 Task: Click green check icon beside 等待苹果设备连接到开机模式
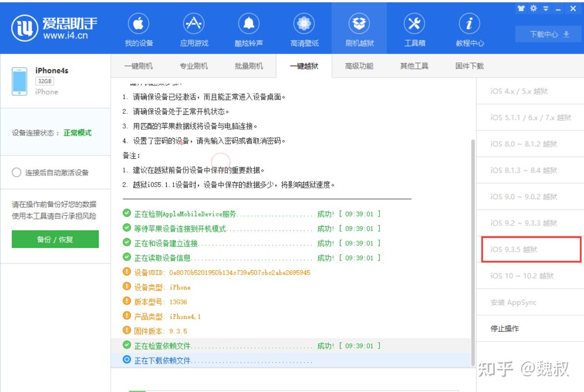(127, 228)
